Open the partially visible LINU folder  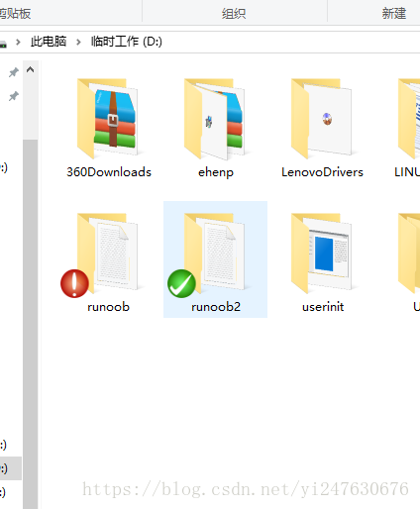point(409,119)
